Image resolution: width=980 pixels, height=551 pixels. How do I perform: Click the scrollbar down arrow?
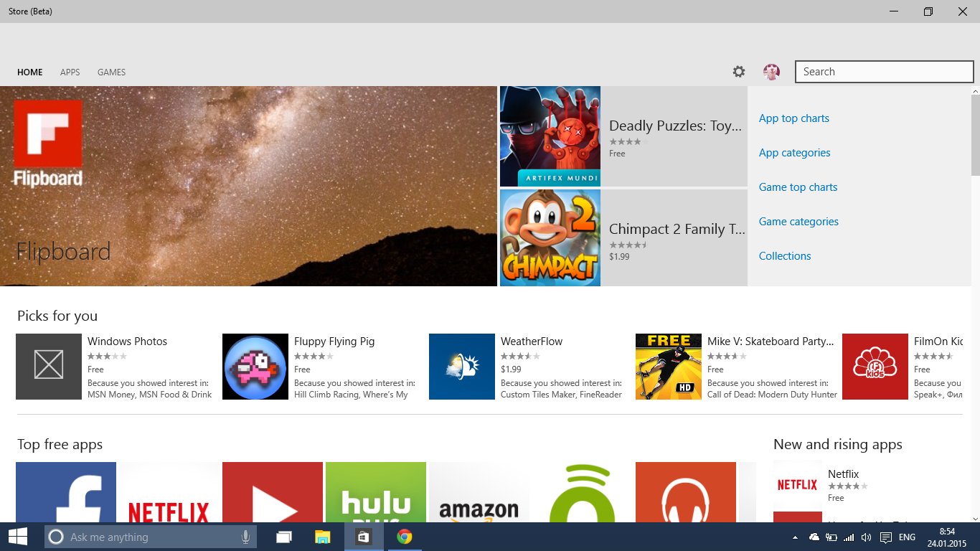[976, 517]
